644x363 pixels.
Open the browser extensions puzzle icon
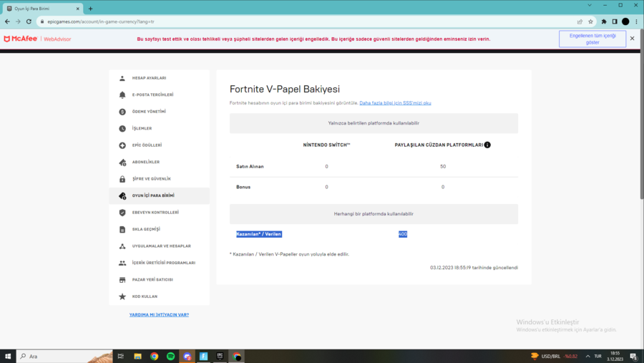point(604,21)
